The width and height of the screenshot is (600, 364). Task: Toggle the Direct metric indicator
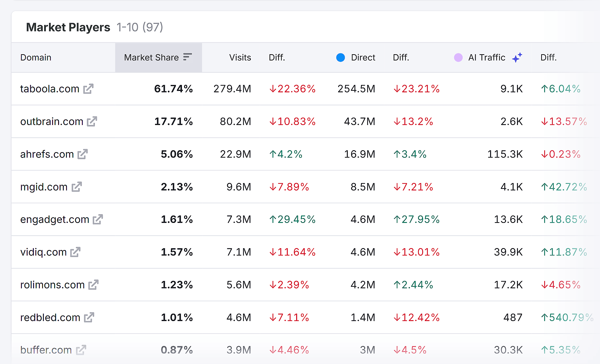(340, 57)
